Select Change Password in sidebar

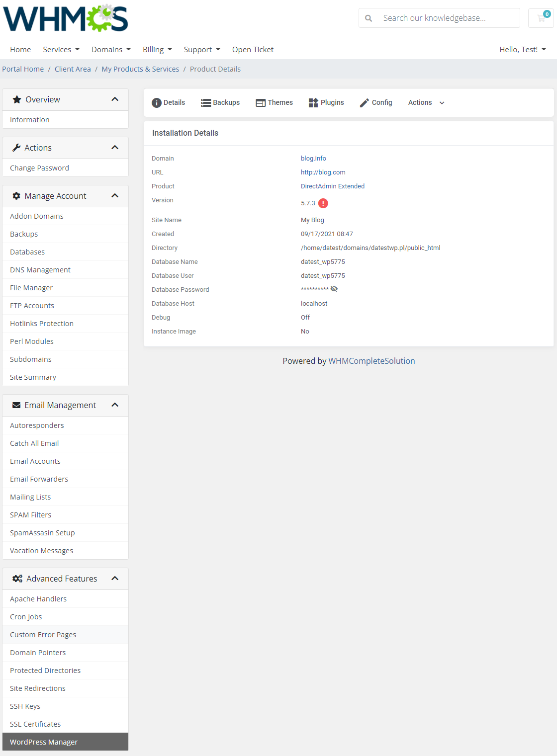click(x=66, y=168)
